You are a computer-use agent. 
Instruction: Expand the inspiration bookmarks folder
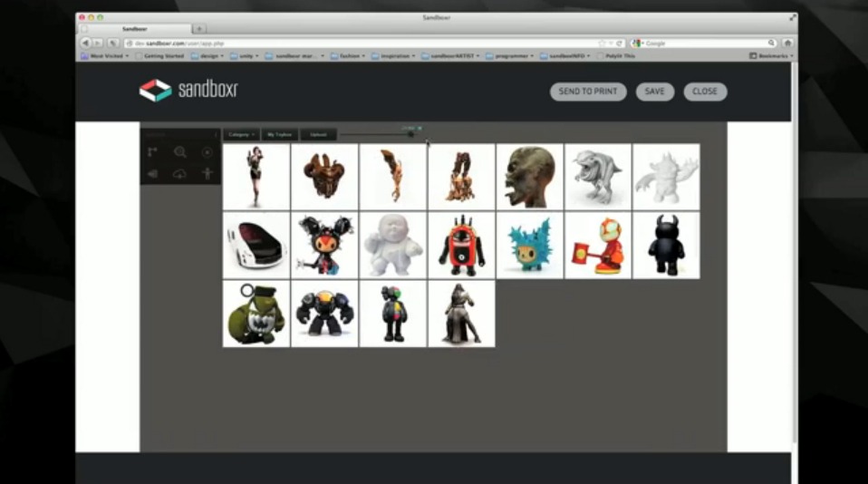coord(393,56)
